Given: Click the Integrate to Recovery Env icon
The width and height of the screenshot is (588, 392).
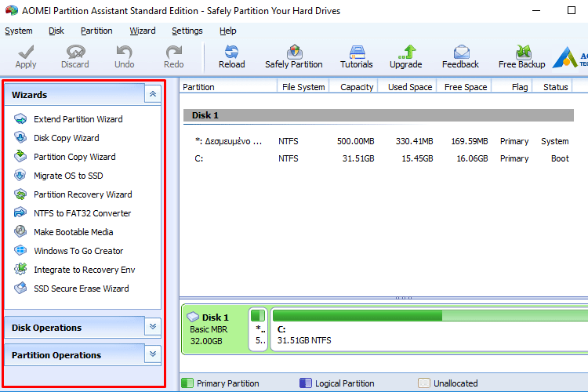Looking at the screenshot, I should tap(20, 270).
